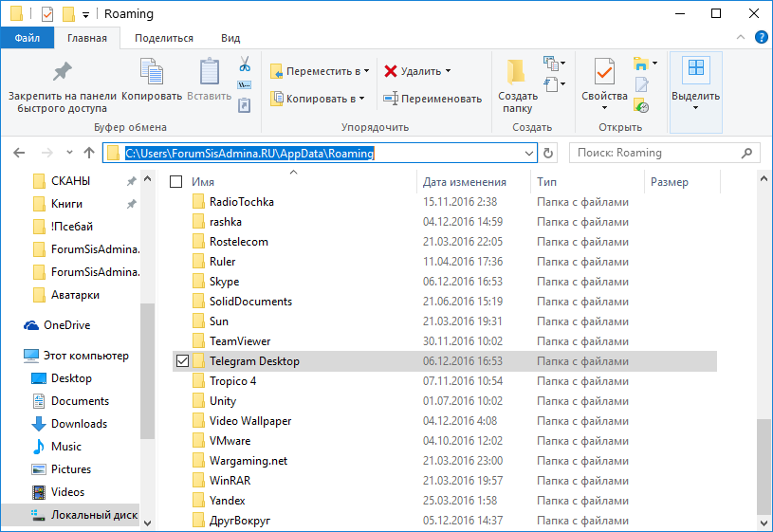Click the Properties checkmark icon

coord(604,71)
